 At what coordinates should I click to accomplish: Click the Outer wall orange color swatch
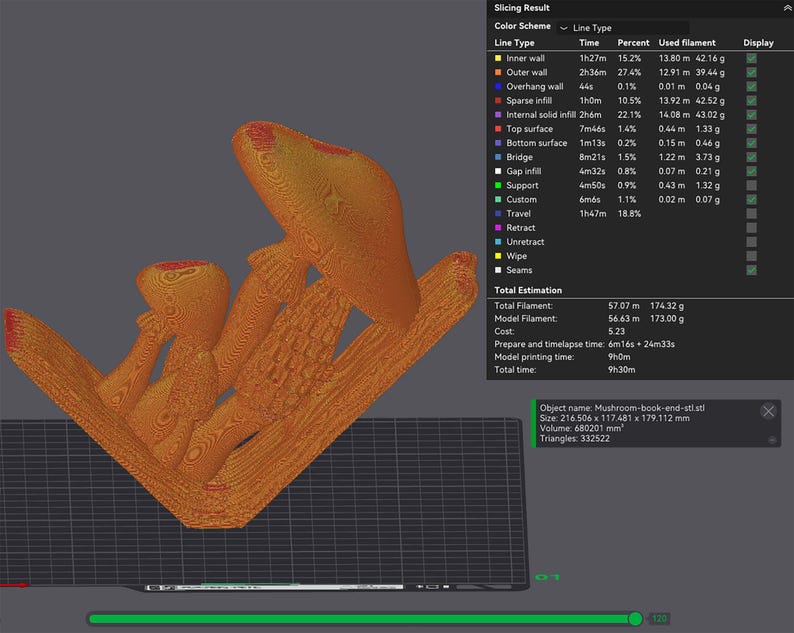tap(498, 72)
